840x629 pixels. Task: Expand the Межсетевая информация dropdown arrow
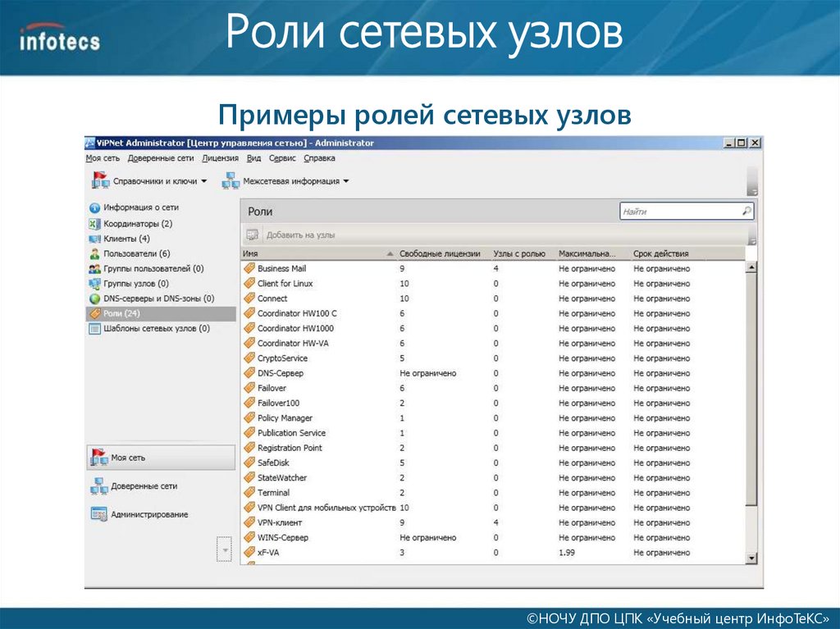[346, 181]
